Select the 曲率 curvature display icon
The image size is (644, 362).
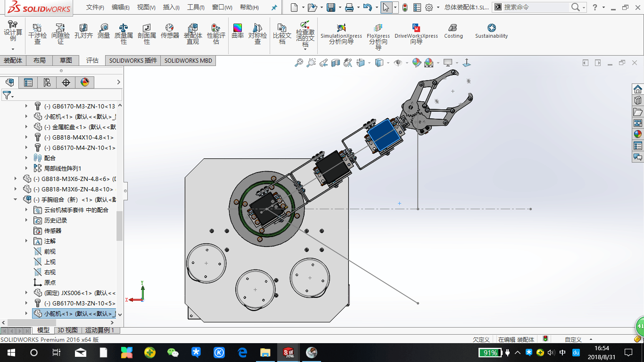pos(238,31)
